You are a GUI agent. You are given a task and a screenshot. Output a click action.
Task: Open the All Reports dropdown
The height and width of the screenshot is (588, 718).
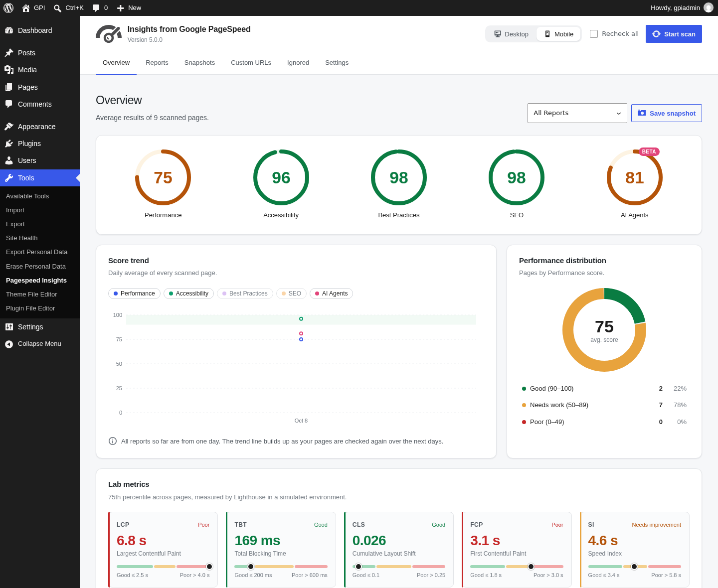coord(577,113)
